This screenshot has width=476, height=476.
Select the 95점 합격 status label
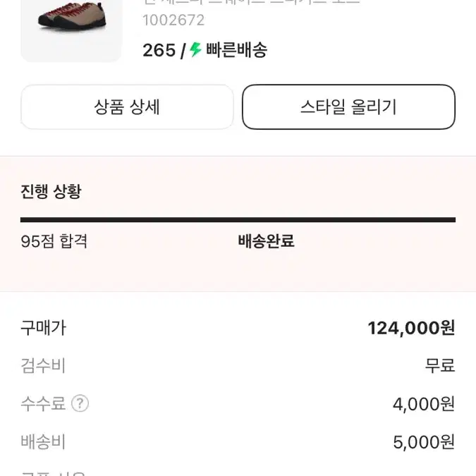[x=54, y=241]
